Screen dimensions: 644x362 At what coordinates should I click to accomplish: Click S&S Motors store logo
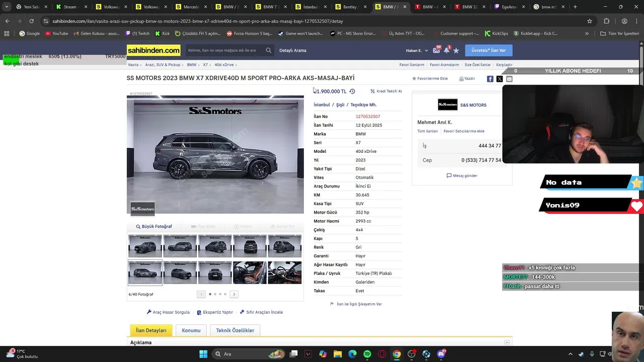point(447,105)
